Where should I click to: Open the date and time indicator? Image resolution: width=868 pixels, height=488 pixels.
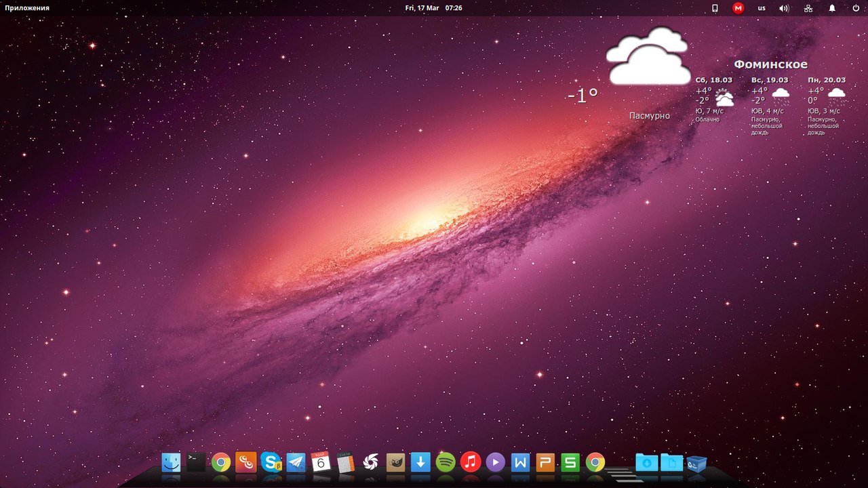[433, 8]
